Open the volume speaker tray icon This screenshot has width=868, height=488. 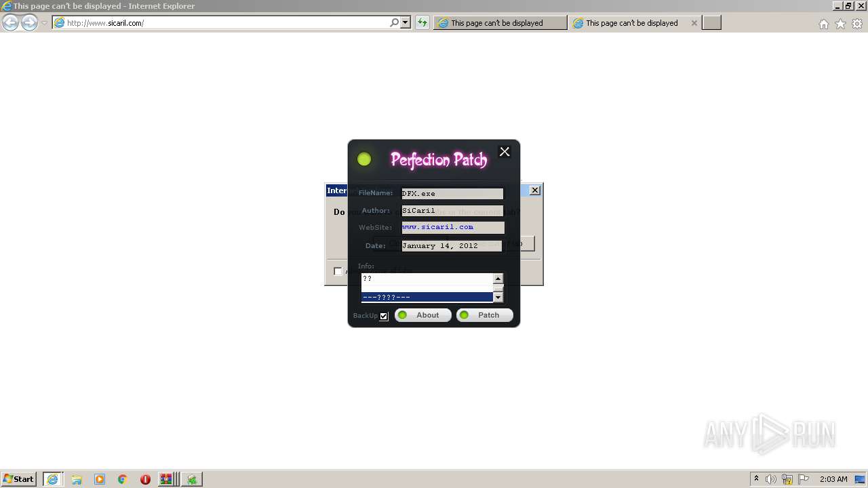[771, 479]
